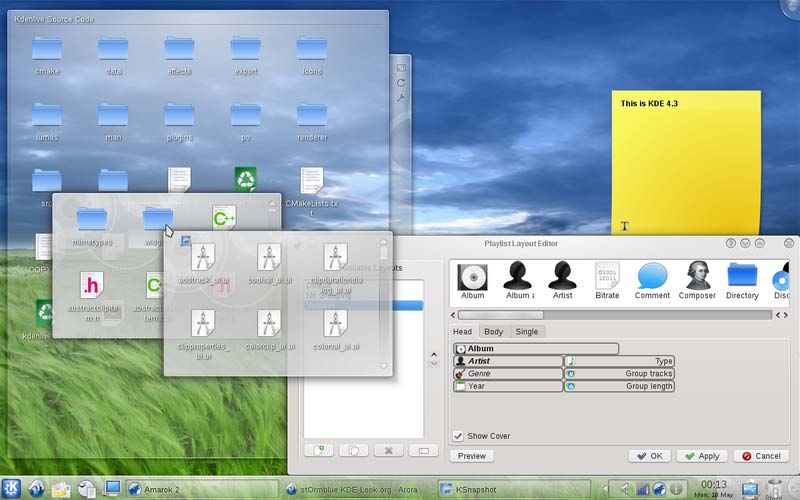Switch to stOrmblue KDE-Look.org Arora task
Screen dimensions: 800x500
(x=358, y=489)
